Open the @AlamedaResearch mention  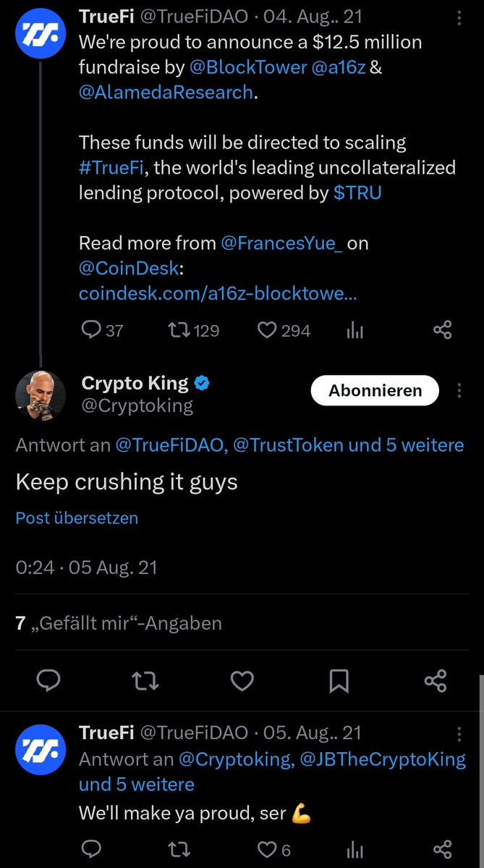pos(166,93)
